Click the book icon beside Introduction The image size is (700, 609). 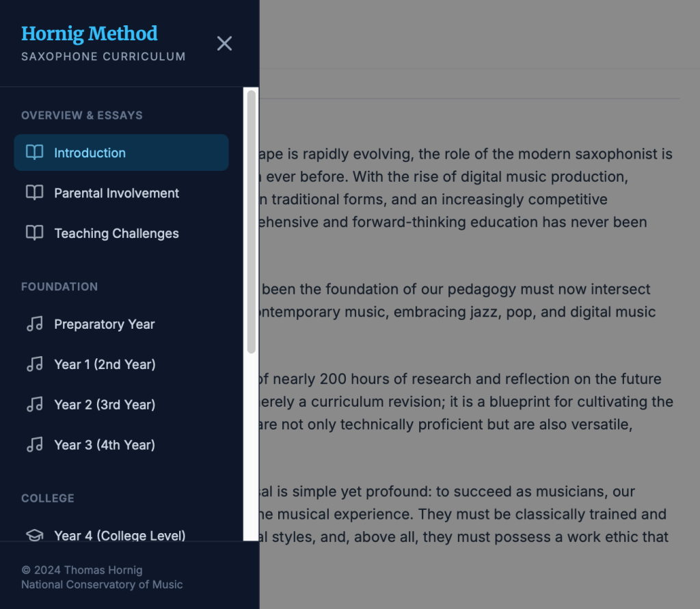tap(34, 152)
